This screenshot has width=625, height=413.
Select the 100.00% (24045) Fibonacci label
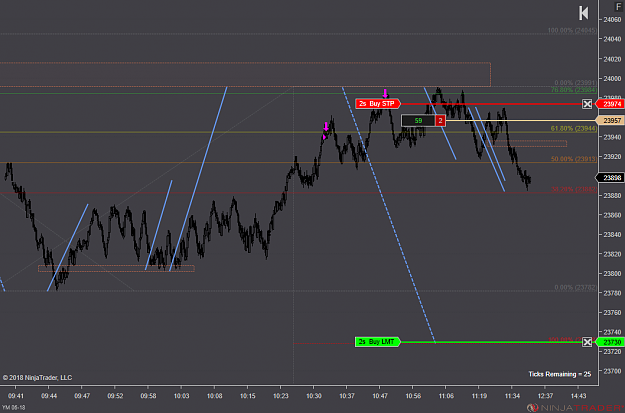click(x=572, y=30)
